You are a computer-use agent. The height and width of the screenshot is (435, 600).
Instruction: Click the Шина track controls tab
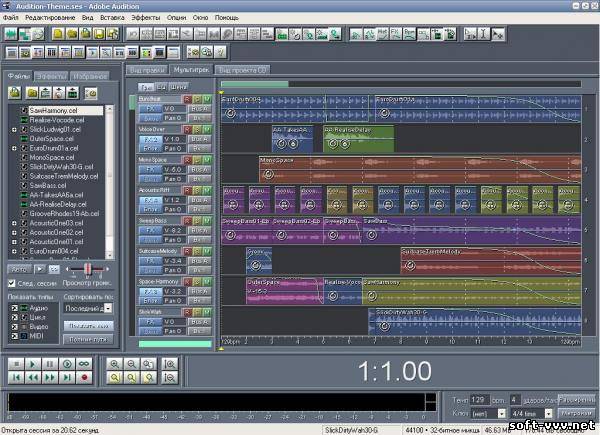[x=179, y=87]
